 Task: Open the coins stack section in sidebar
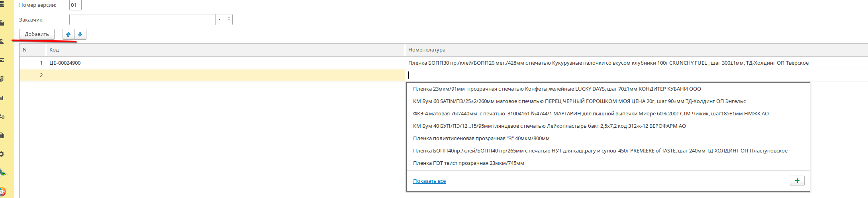click(x=2, y=79)
